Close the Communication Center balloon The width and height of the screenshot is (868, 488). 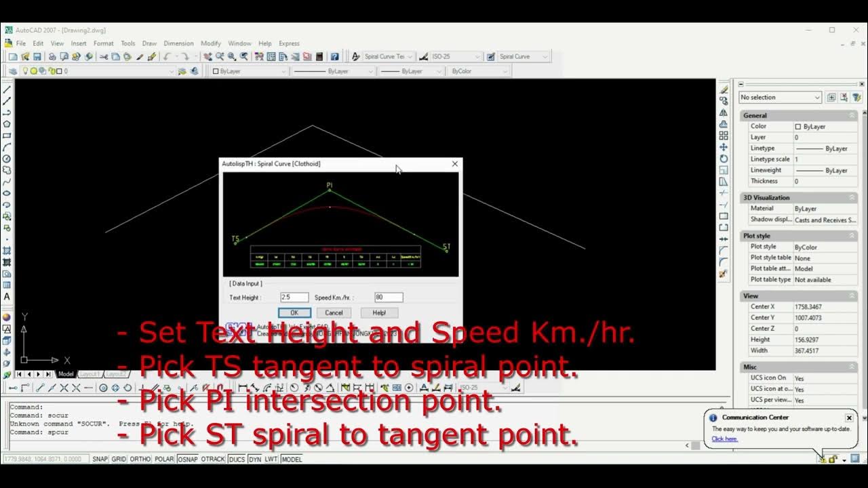tap(849, 418)
